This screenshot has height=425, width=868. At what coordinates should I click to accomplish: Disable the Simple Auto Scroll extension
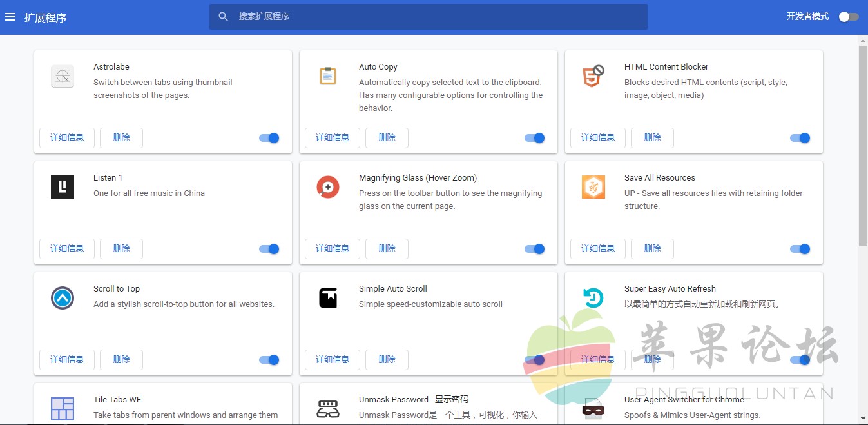click(535, 360)
